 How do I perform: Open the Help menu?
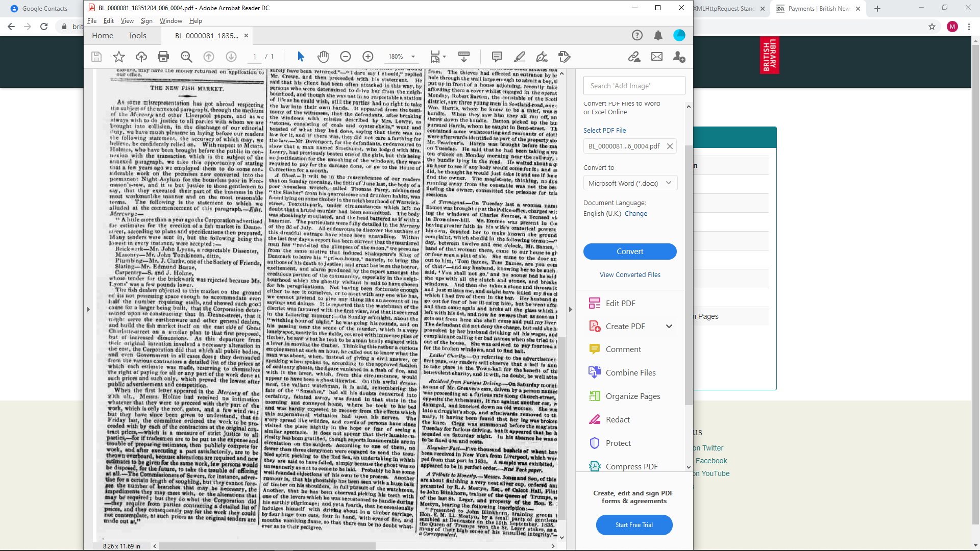pyautogui.click(x=195, y=21)
